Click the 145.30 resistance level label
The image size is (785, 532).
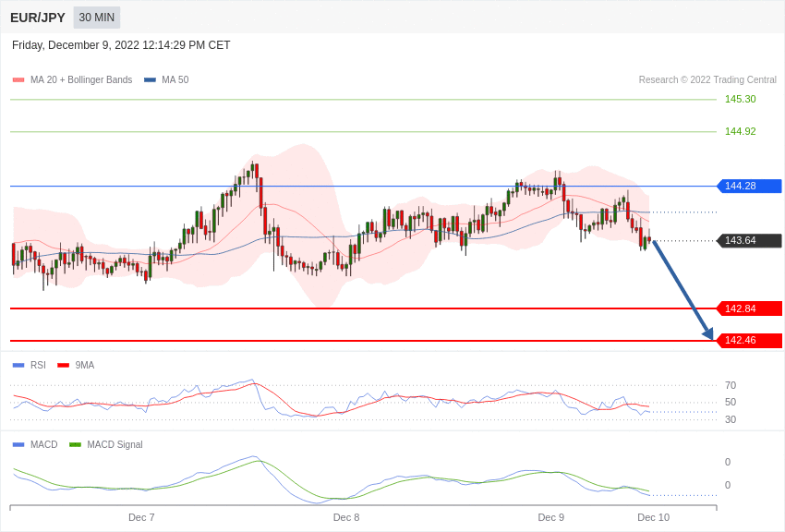tap(740, 99)
